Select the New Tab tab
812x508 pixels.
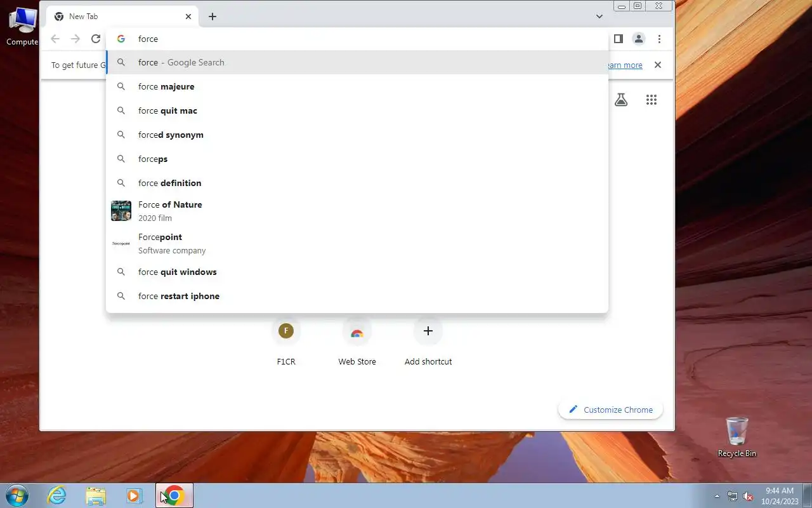[x=123, y=17]
